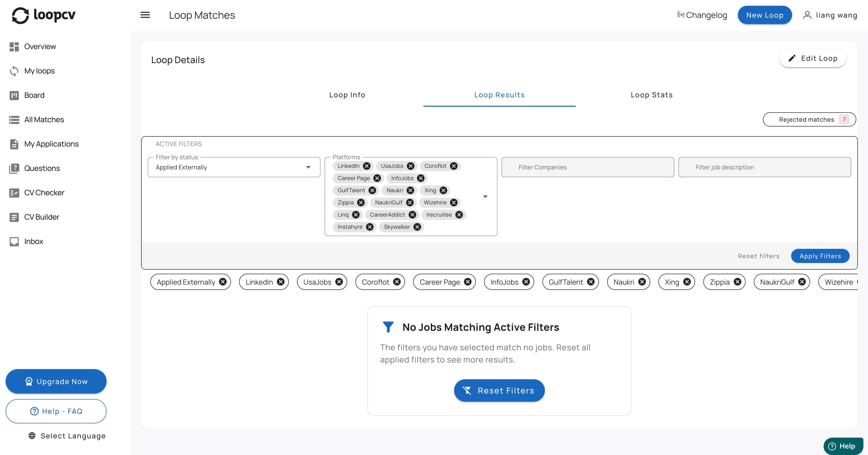Screen dimensions: 868x455
Task: Open My Applications in sidebar
Action: click(x=51, y=144)
